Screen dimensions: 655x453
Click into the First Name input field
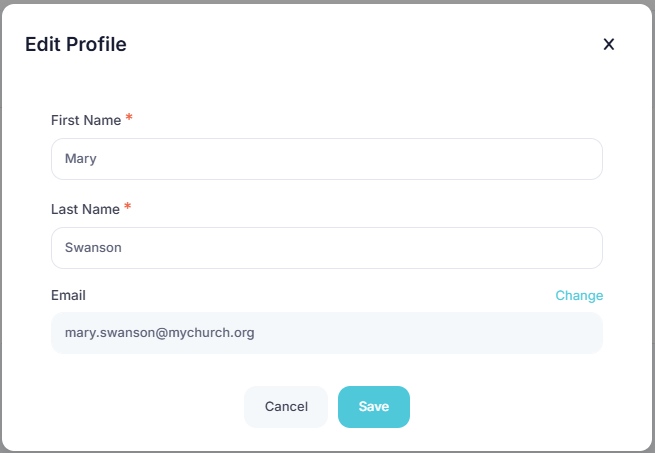coord(326,159)
